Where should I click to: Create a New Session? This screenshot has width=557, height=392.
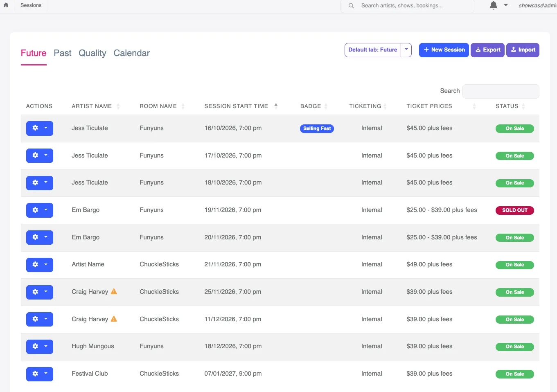pos(444,50)
